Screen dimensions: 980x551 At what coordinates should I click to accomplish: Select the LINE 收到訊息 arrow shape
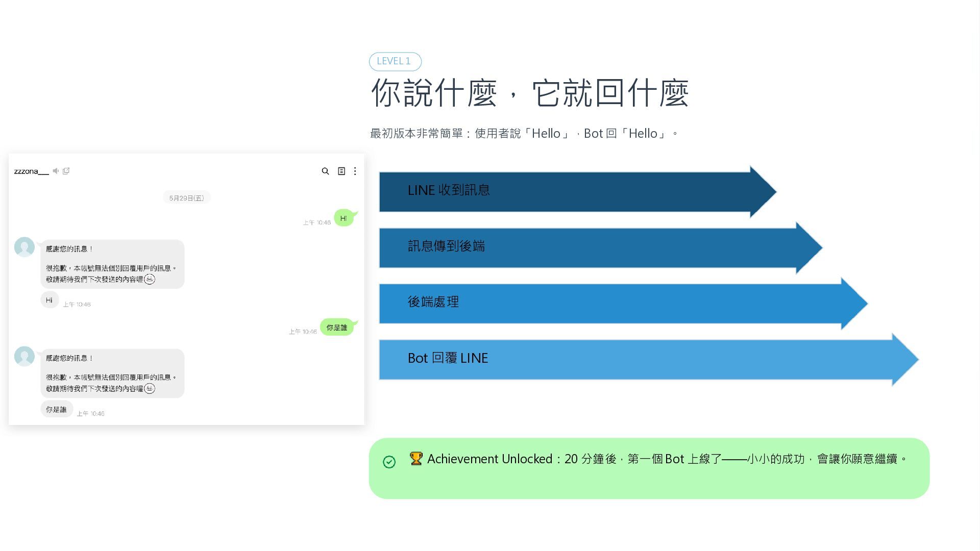[578, 192]
